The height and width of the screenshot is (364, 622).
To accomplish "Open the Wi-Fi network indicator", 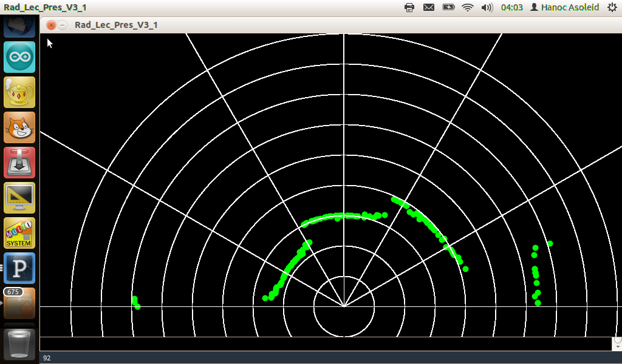I will pos(468,7).
